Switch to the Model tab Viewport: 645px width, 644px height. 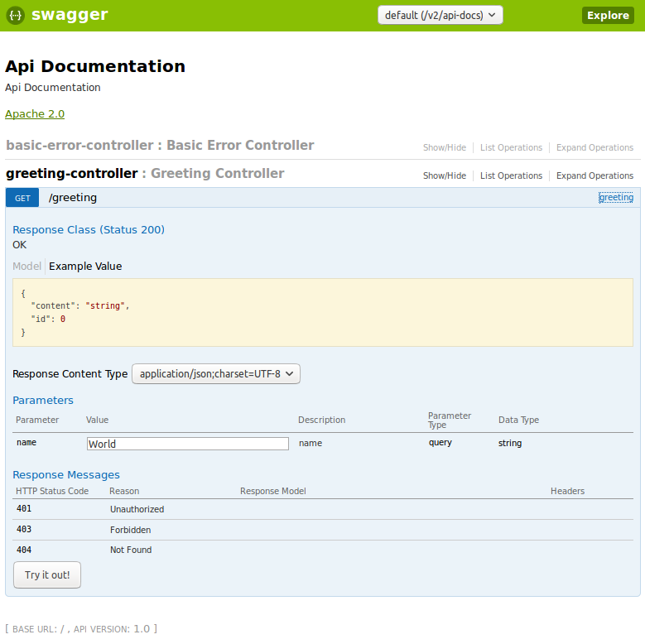26,267
